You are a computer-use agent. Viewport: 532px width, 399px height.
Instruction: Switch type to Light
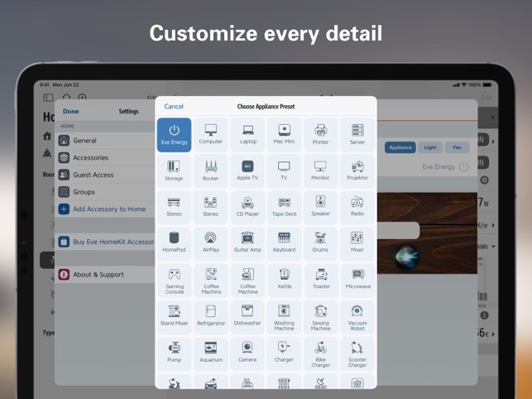click(x=430, y=147)
